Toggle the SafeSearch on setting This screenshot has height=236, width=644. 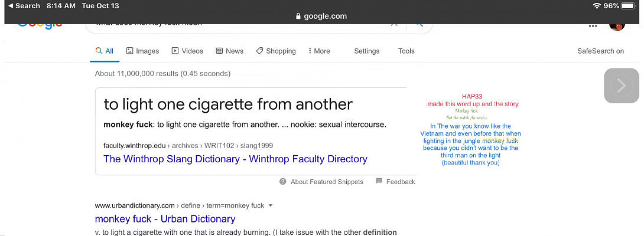[600, 51]
